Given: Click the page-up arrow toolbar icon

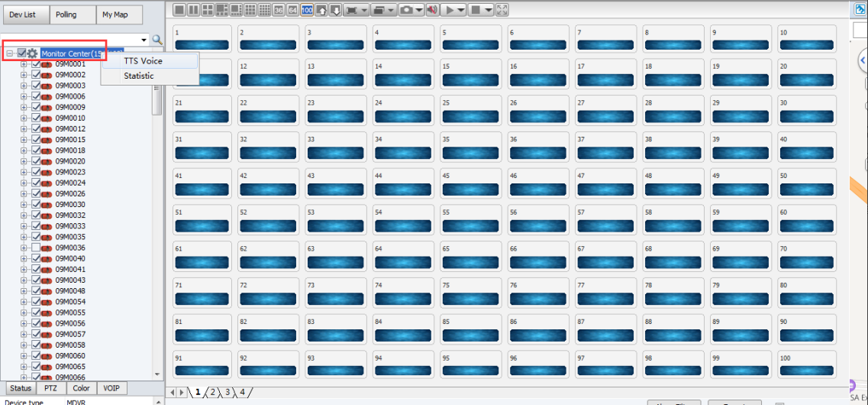Looking at the screenshot, I should click(x=321, y=9).
